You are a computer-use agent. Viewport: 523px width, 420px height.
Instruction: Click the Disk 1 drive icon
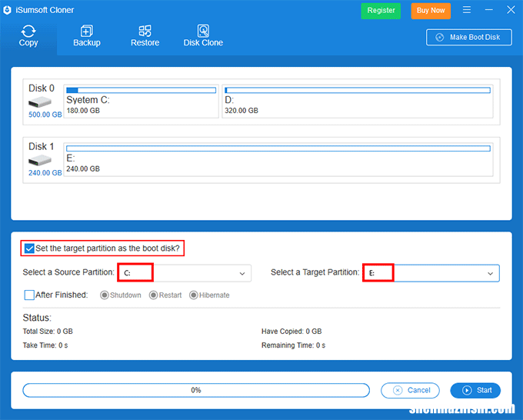coord(40,161)
